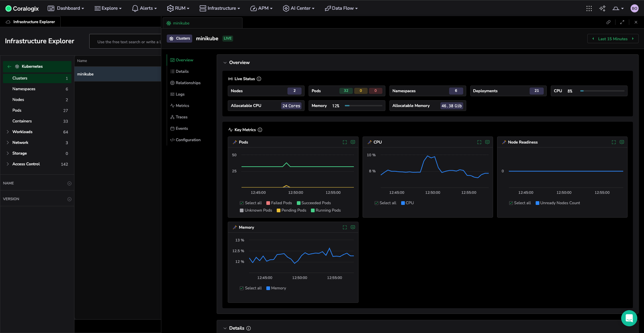Screen dimensions: 644x333
Task: Toggle Select all in CPU chart
Action: tap(385, 203)
